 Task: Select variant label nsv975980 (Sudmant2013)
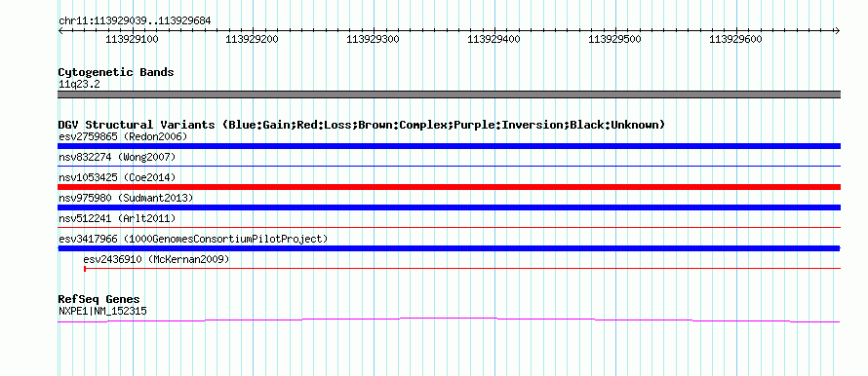[126, 198]
